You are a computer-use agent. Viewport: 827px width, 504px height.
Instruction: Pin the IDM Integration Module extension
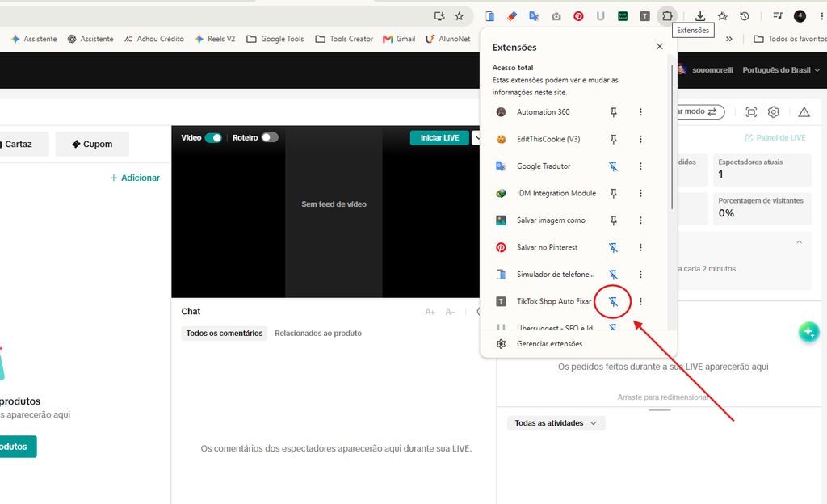click(614, 194)
